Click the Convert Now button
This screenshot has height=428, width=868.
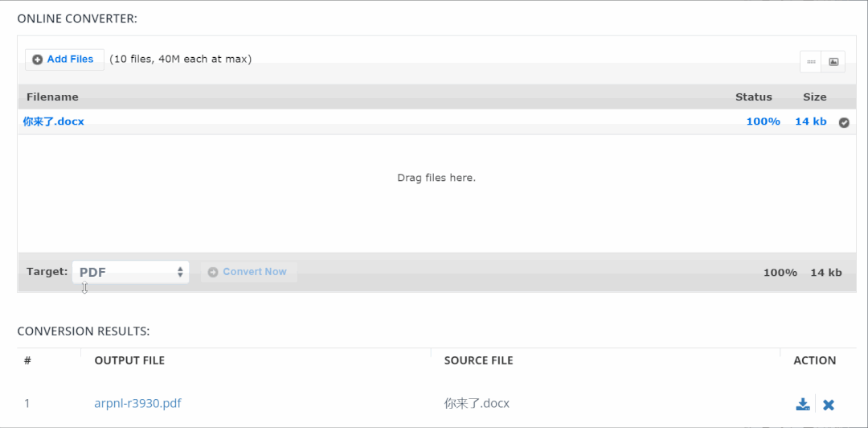tap(249, 272)
